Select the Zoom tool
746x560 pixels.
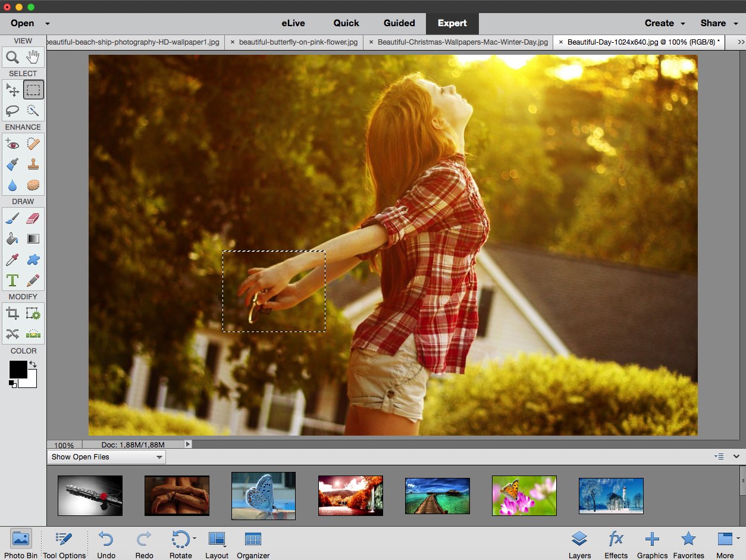pyautogui.click(x=12, y=57)
